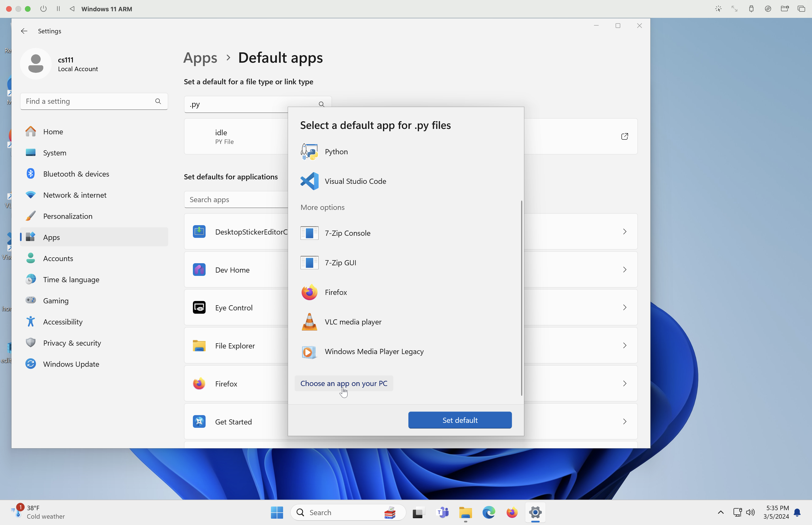812x525 pixels.
Task: Open the volume control in system tray
Action: tap(750, 512)
